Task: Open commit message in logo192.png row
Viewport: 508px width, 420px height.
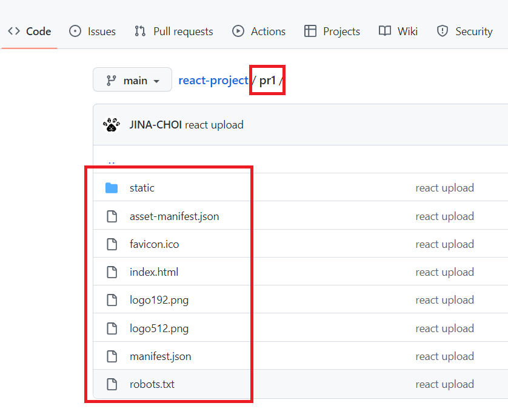Action: tap(444, 300)
